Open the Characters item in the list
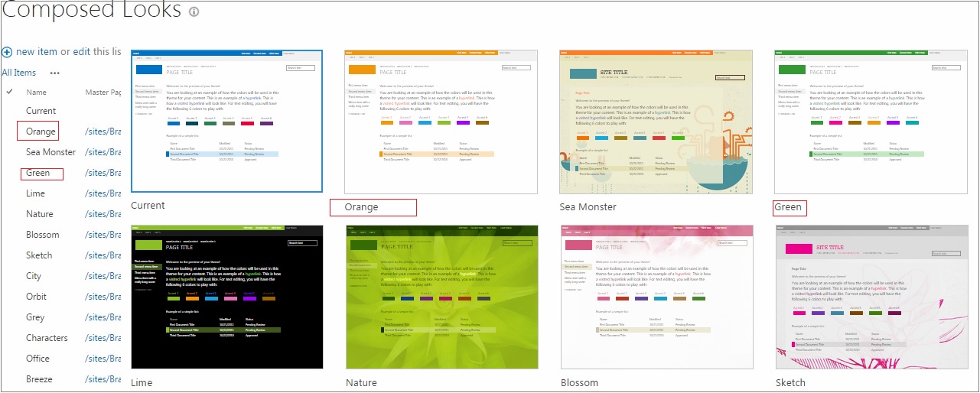The width and height of the screenshot is (980, 393). coord(47,338)
